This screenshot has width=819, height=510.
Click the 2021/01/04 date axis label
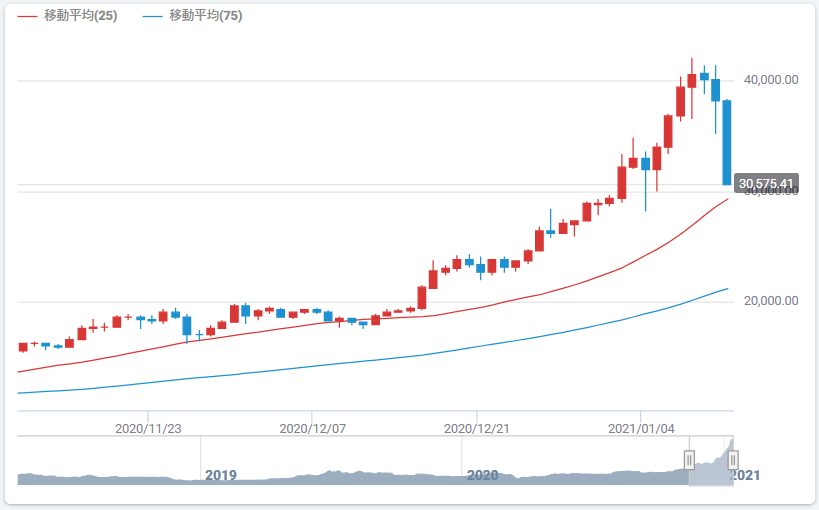(641, 429)
